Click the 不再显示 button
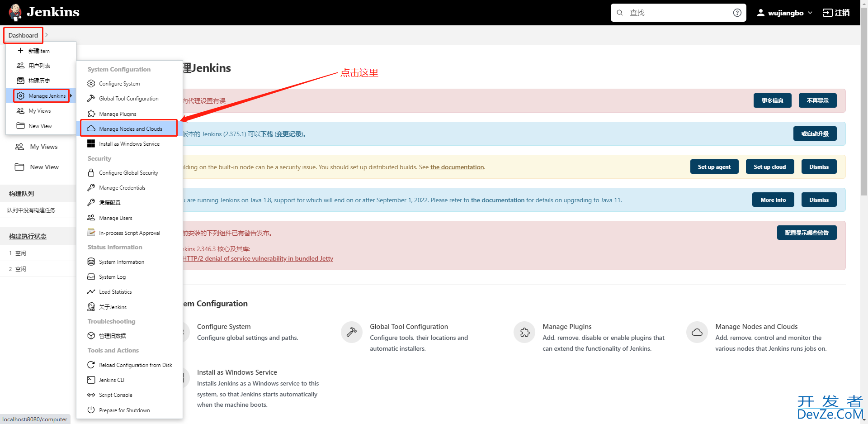 [817, 100]
